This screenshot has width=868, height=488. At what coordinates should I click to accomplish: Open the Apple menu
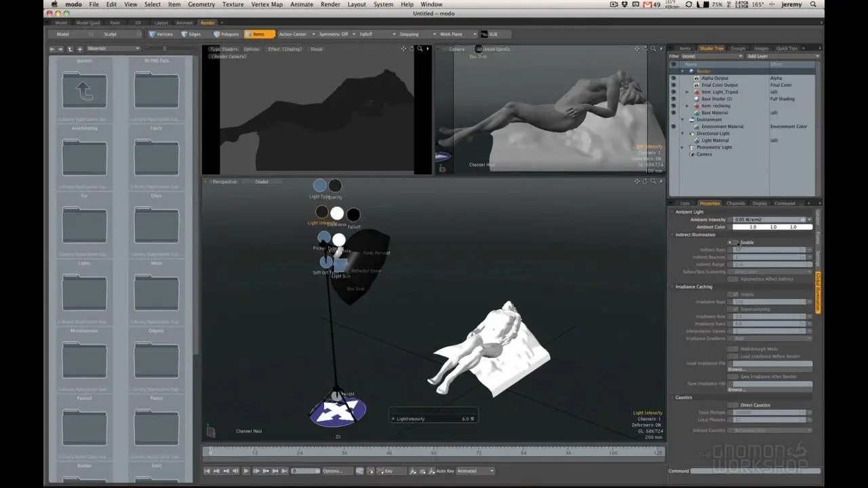pyautogui.click(x=54, y=5)
